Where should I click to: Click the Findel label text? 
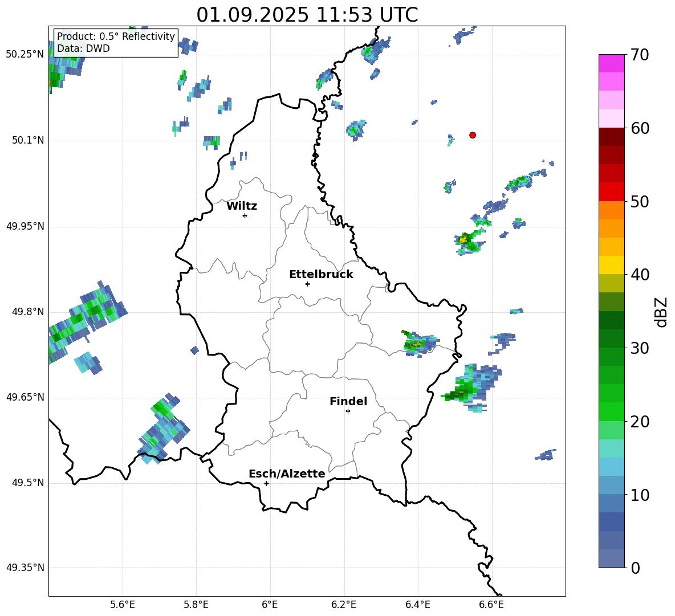348,402
